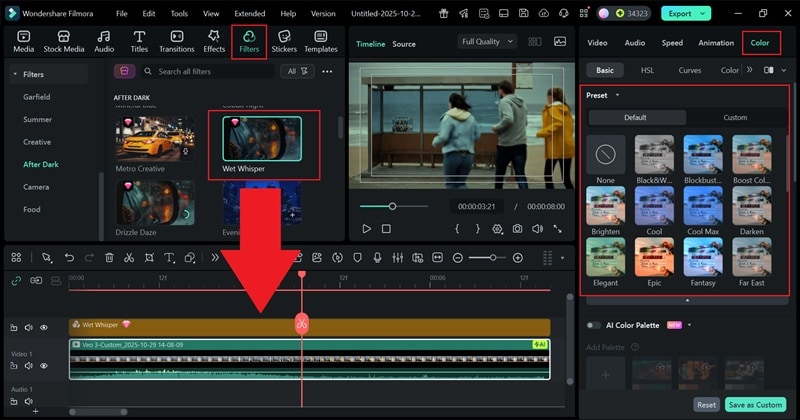The image size is (800, 420).
Task: Expand more timeline tools double chevron
Action: coord(215,258)
